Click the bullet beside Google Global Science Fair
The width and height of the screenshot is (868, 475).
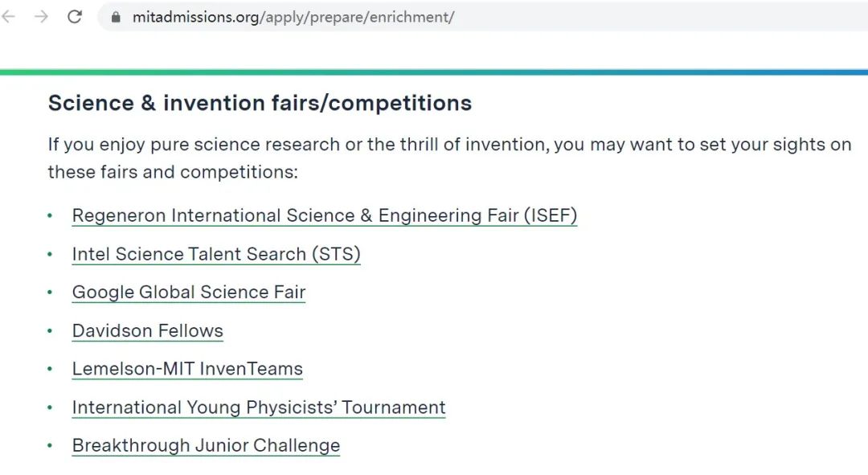(x=50, y=293)
